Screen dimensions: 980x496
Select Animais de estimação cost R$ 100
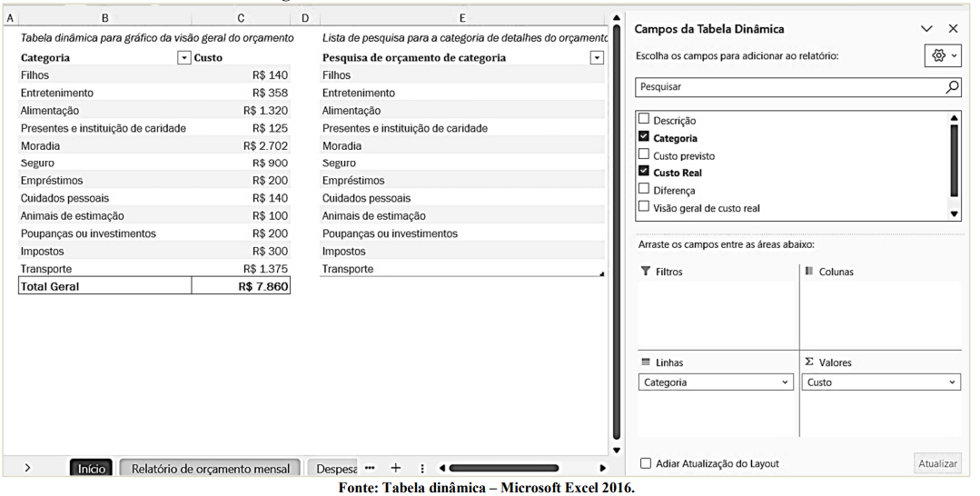point(242,216)
